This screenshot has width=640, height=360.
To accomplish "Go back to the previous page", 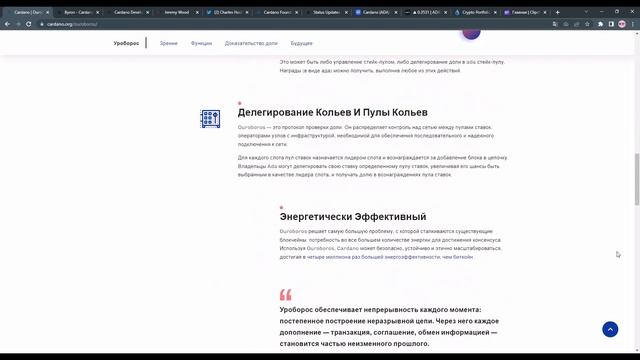I will tap(7, 24).
